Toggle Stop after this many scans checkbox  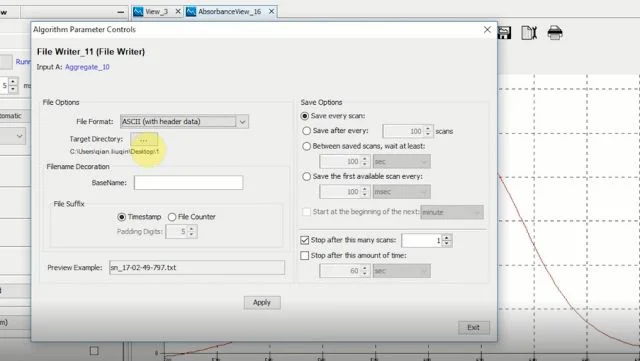(x=304, y=240)
